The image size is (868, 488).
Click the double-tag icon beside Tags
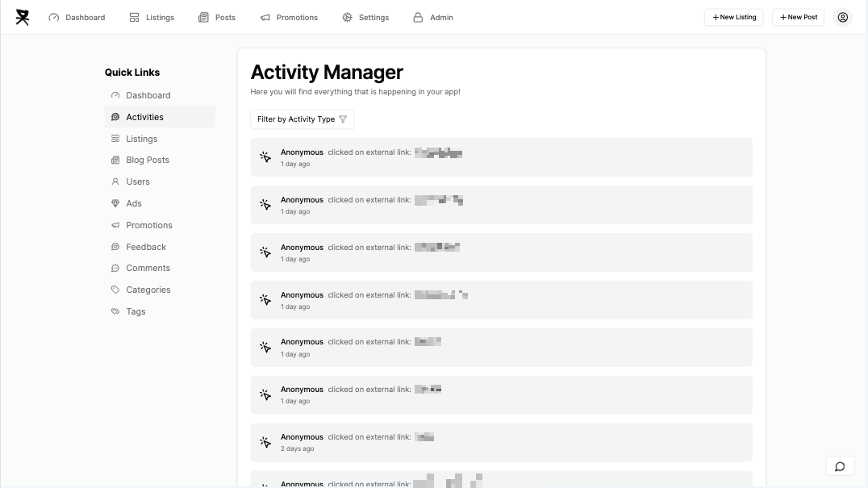point(115,311)
